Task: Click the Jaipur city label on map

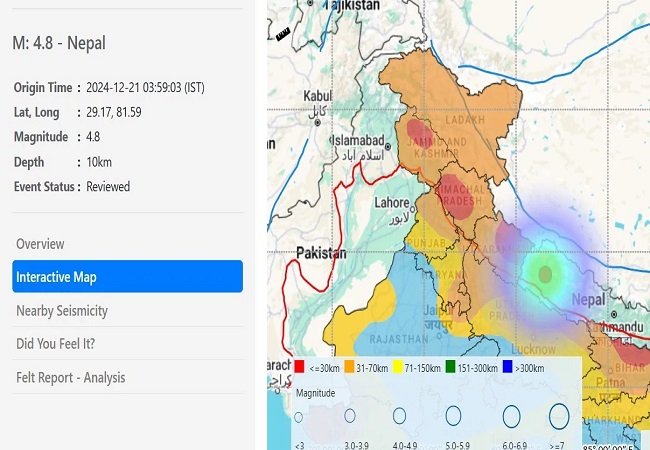Action: pos(437,310)
